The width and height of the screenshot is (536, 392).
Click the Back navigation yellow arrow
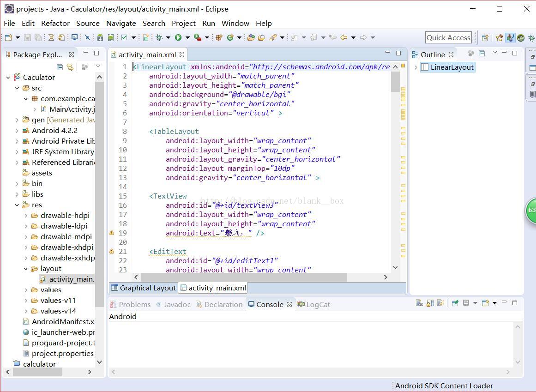[x=344, y=37]
